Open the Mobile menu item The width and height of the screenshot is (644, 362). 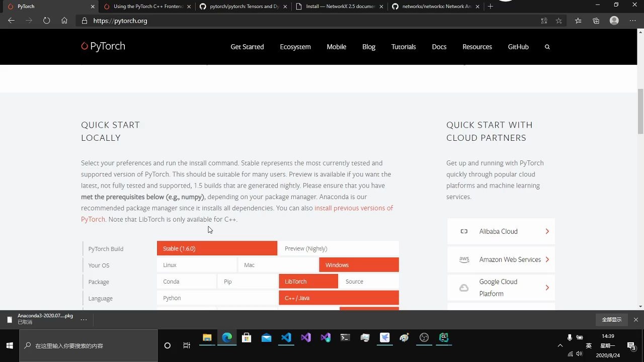click(x=337, y=47)
